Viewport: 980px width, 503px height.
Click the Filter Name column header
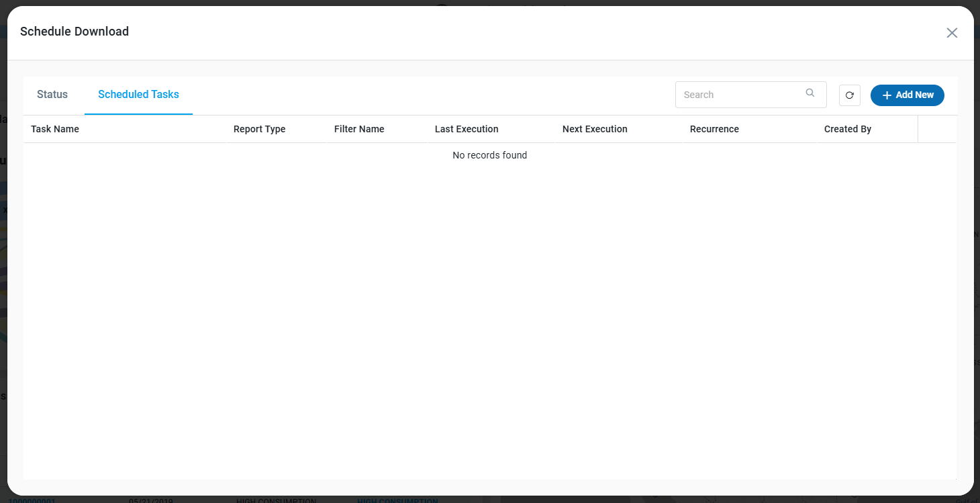point(359,129)
